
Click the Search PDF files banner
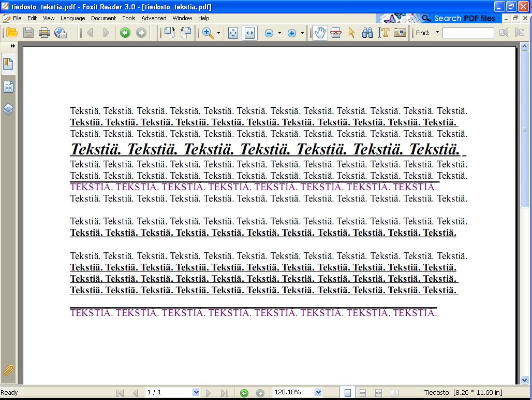click(458, 18)
